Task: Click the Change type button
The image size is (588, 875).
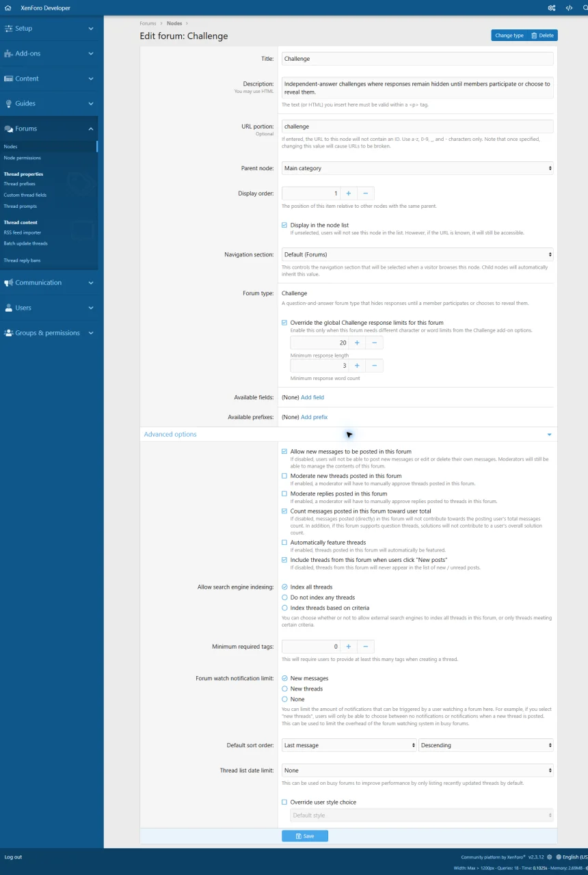Action: [509, 36]
